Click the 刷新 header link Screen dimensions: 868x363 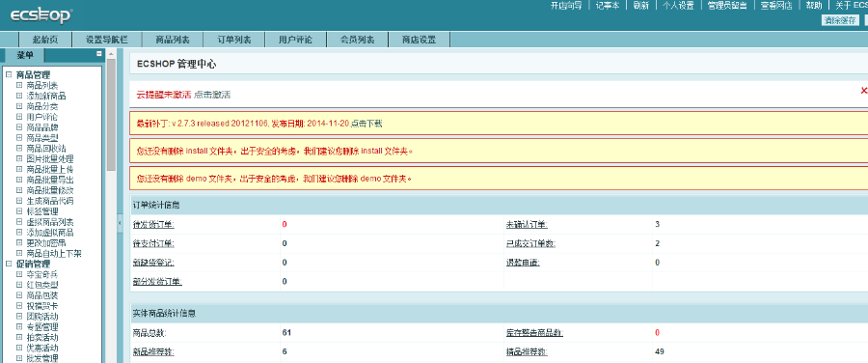pyautogui.click(x=640, y=6)
